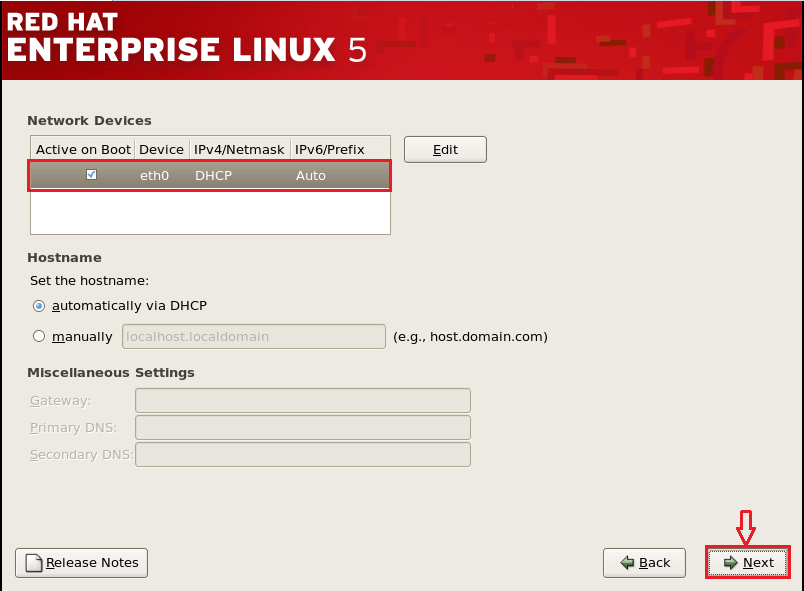Click empty area below eth0 in device list

210,212
